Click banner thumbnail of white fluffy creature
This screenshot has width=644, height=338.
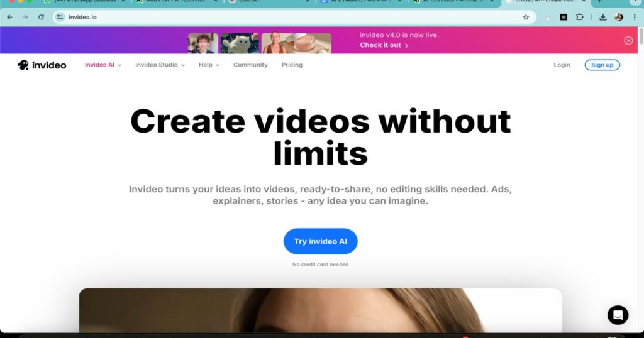point(240,43)
